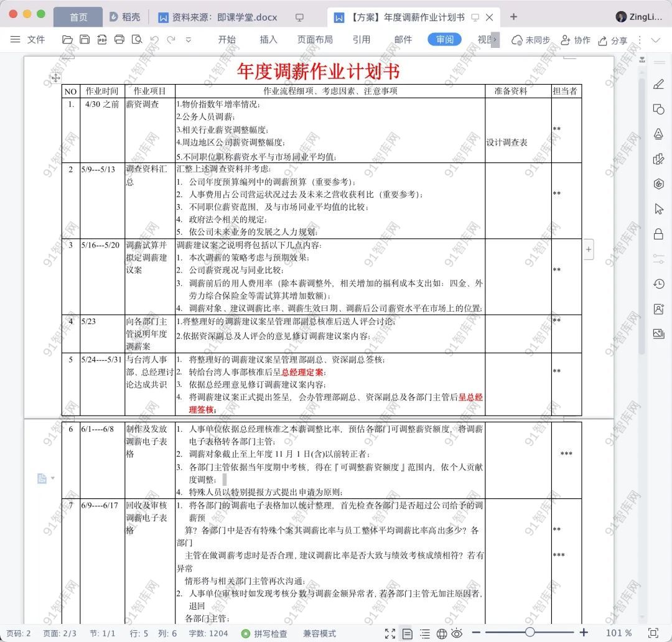Collapse the ribbon with the chevron
The image size is (672, 642).
(x=655, y=40)
